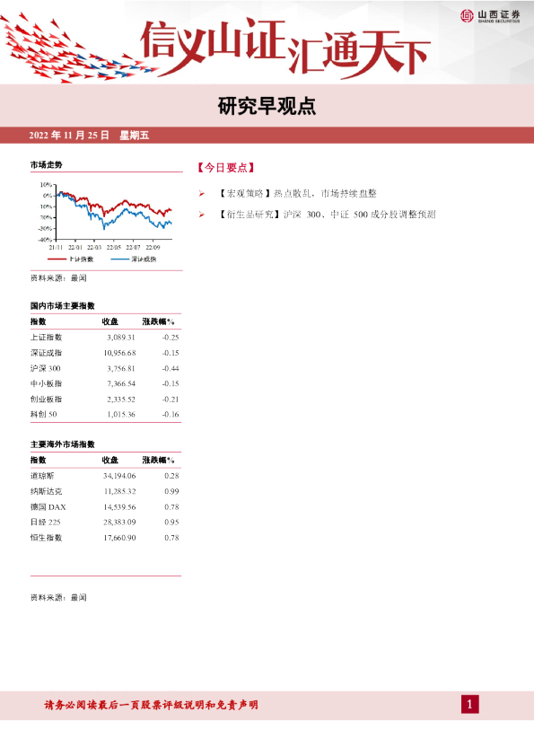Select the 沪深 300 table row
This screenshot has width=534, height=756.
point(106,368)
